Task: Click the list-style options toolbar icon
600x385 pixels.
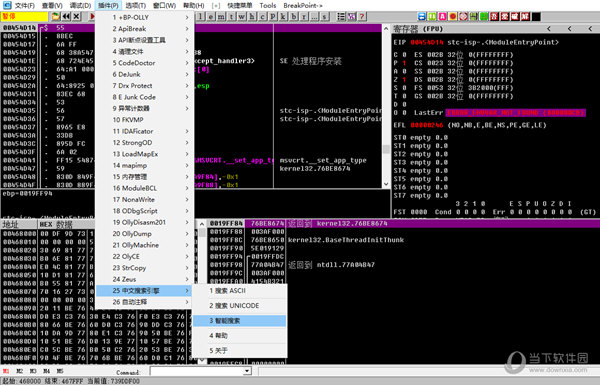Action: (341, 16)
